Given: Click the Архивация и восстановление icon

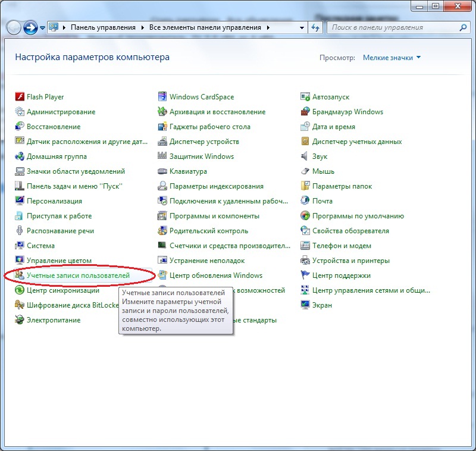Looking at the screenshot, I should coord(162,112).
